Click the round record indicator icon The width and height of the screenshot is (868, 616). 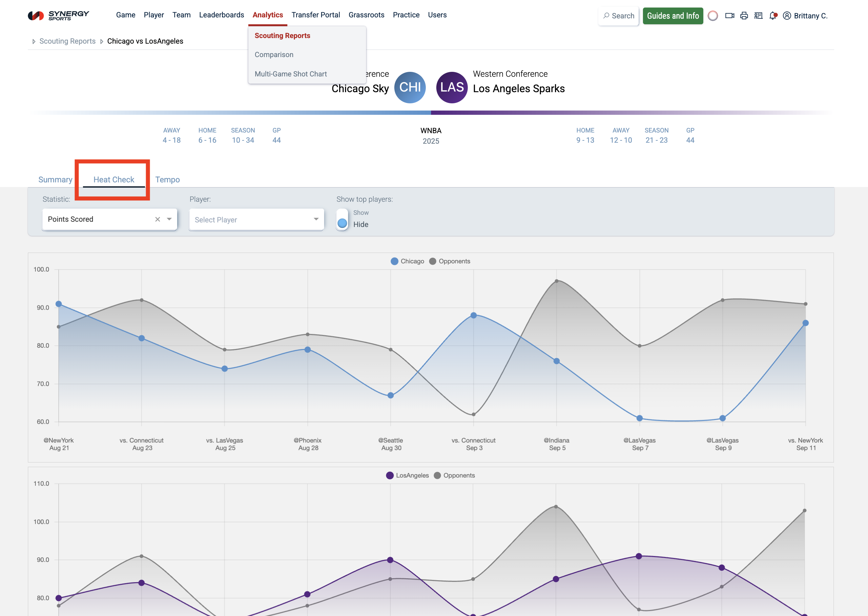pyautogui.click(x=713, y=15)
